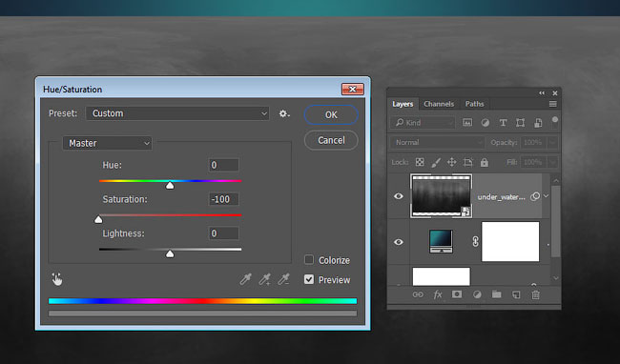The width and height of the screenshot is (620, 364).
Task: Lock image pixels brush icon
Action: tap(436, 162)
